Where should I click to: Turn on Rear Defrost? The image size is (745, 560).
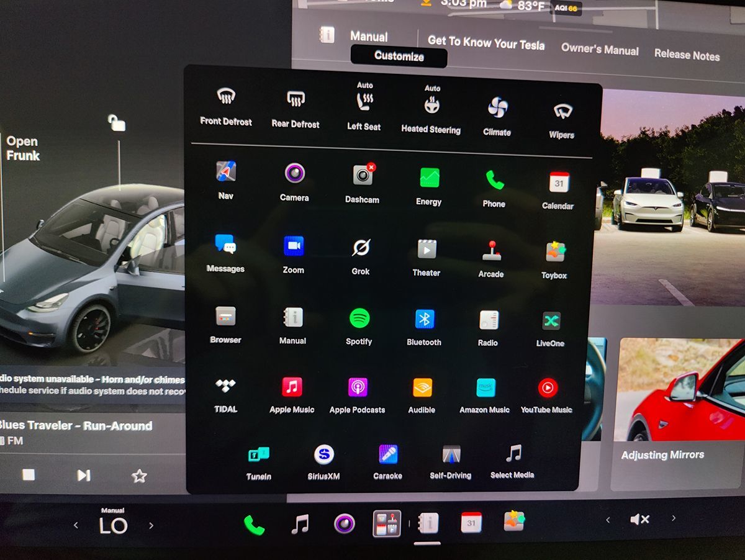coord(296,108)
